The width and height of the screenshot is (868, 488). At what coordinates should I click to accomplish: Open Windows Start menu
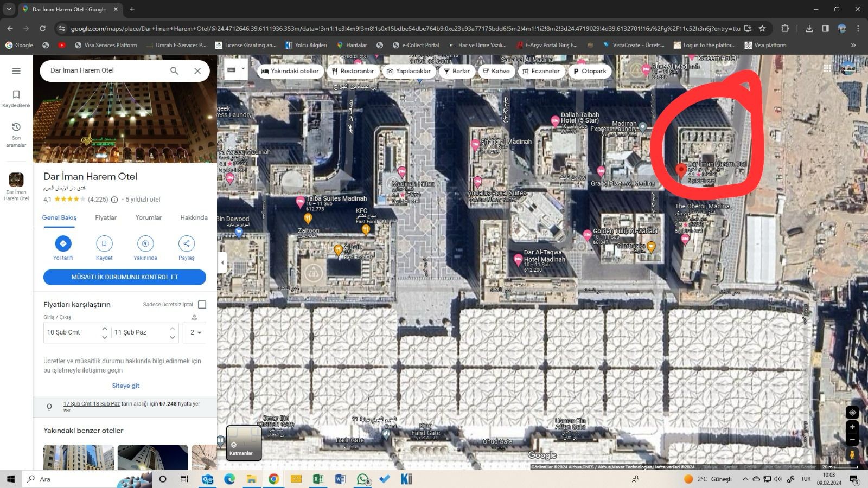10,479
